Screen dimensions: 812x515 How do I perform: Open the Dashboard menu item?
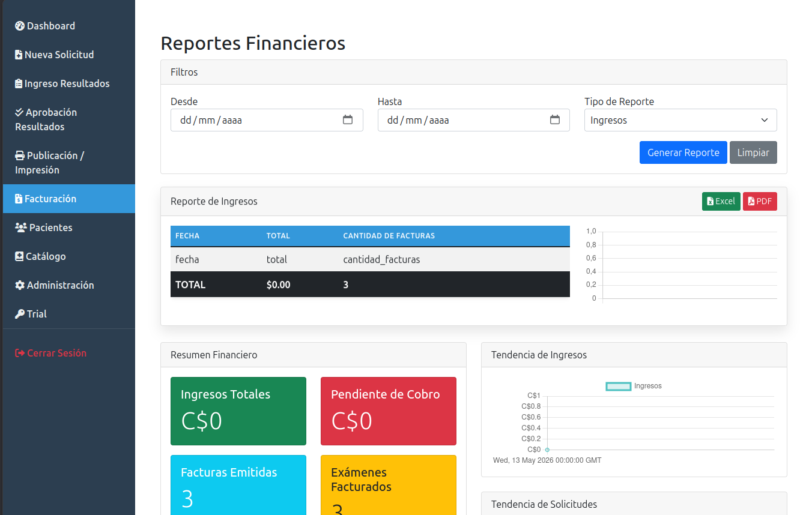[x=69, y=26]
